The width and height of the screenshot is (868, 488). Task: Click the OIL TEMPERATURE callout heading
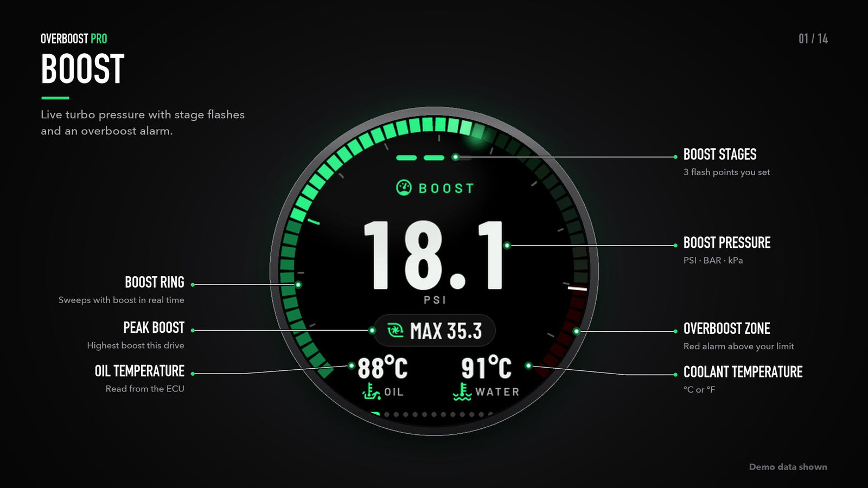tap(139, 371)
